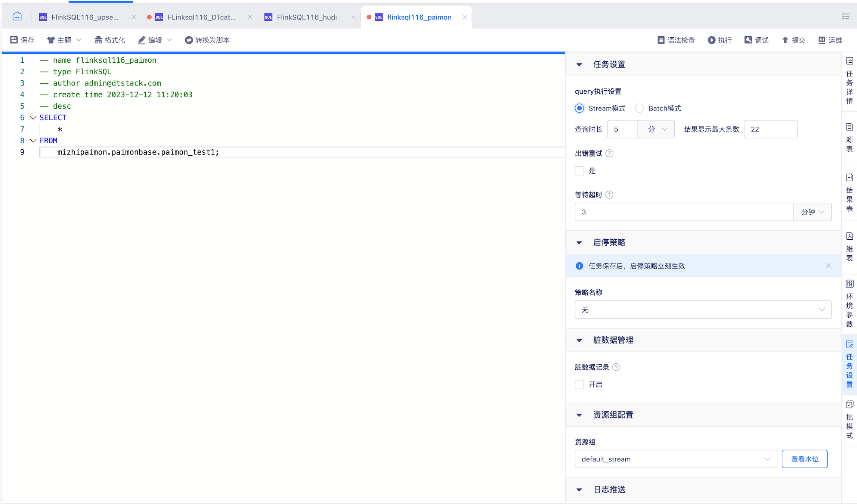
Task: Click the "-- author admin@dtstack.com" line
Action: tap(100, 83)
